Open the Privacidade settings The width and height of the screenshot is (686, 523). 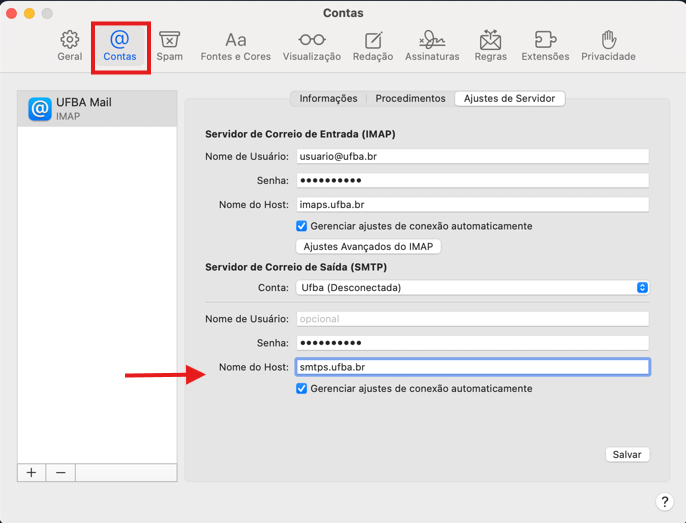coord(608,46)
